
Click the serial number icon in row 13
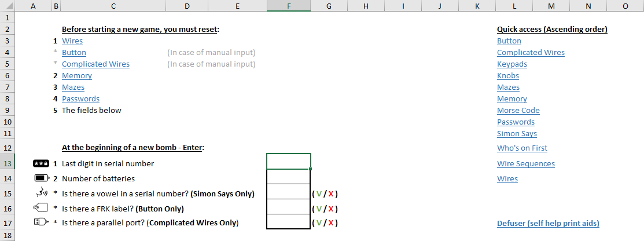[x=41, y=163]
